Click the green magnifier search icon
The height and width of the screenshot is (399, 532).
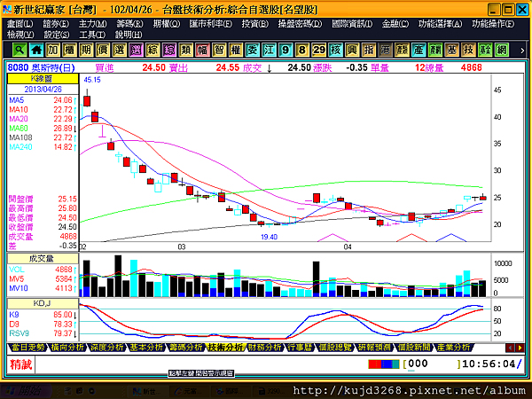click(20, 51)
